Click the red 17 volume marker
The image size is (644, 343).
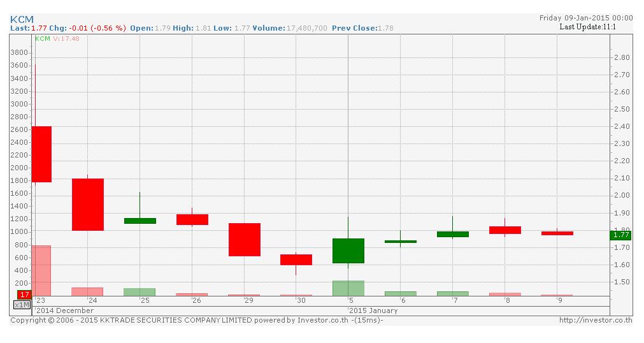coord(24,295)
